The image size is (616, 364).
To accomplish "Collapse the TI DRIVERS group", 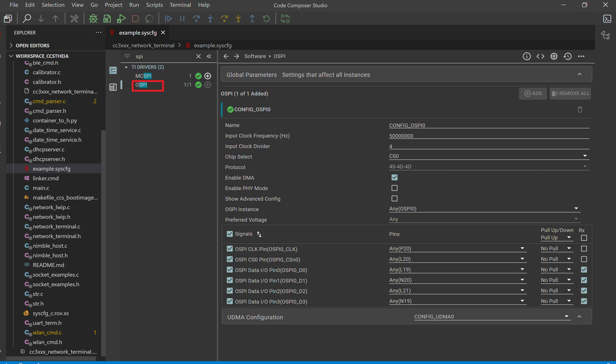I will 126,67.
